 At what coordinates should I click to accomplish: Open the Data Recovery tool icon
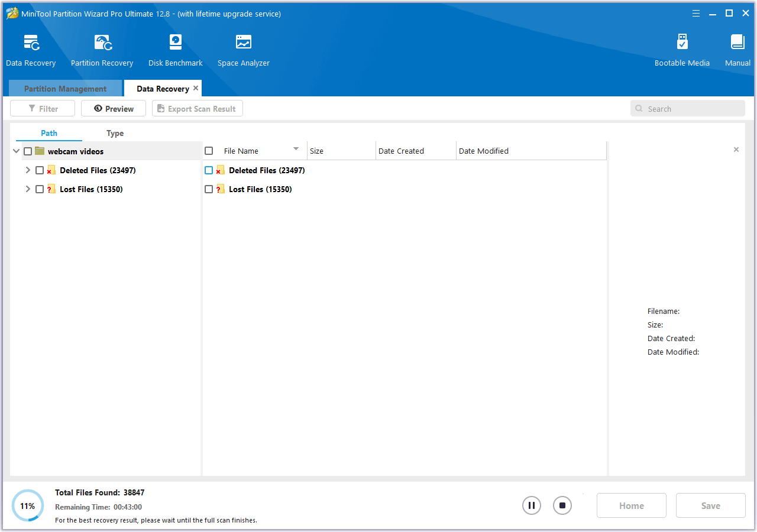click(x=31, y=43)
